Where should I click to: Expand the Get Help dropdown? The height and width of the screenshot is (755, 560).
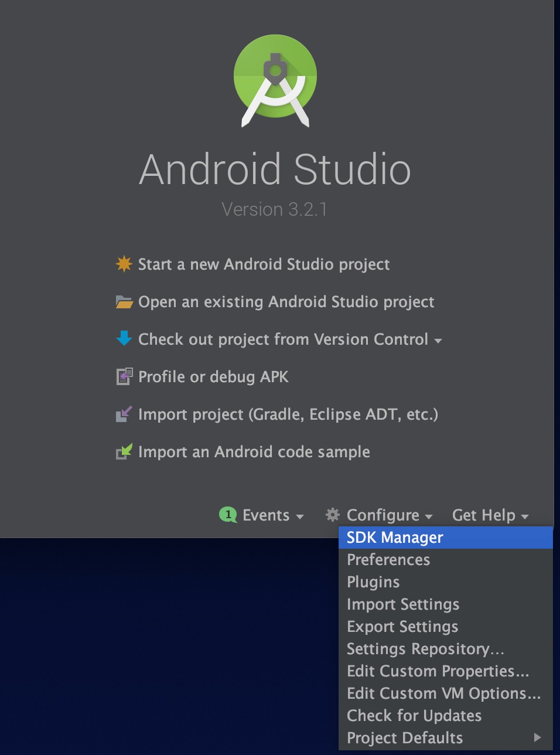tap(490, 515)
